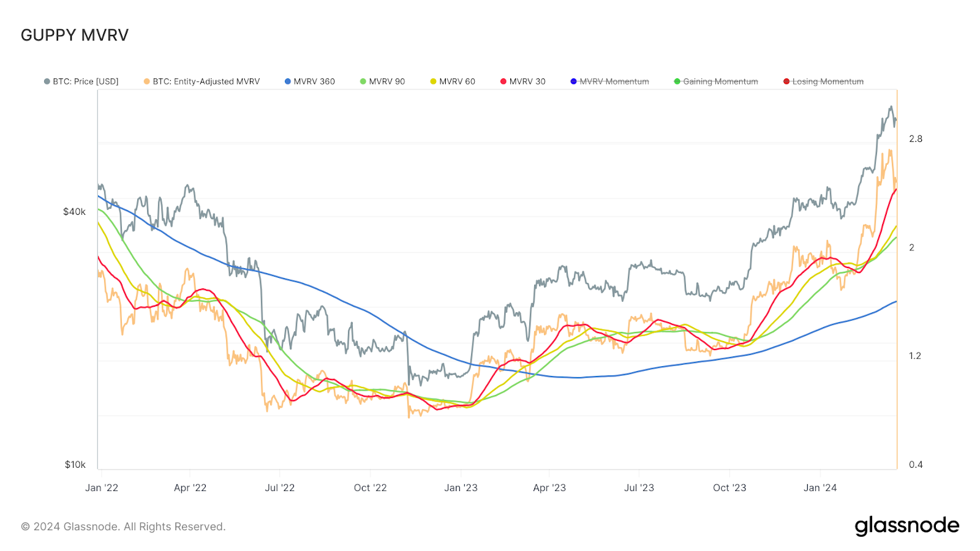
Task: Click the 0.4 MVRV axis value
Action: pyautogui.click(x=916, y=465)
